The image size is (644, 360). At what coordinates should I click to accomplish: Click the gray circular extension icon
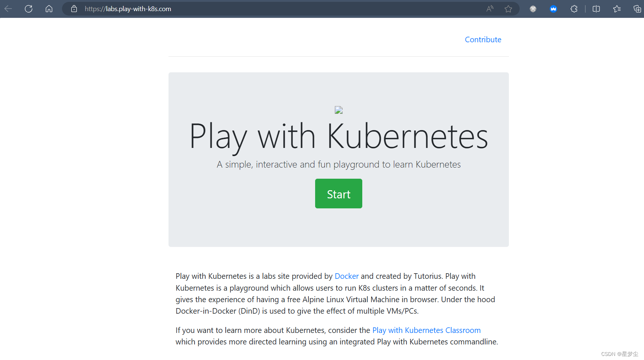(533, 9)
